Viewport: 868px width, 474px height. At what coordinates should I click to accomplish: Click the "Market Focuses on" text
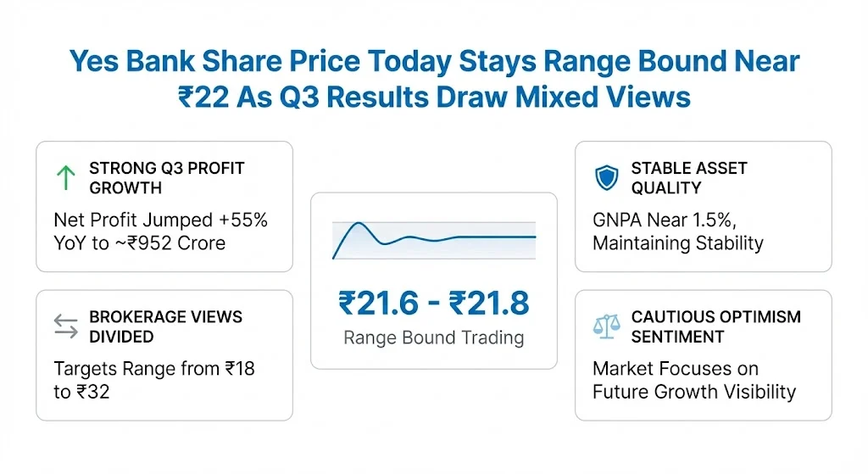click(664, 369)
